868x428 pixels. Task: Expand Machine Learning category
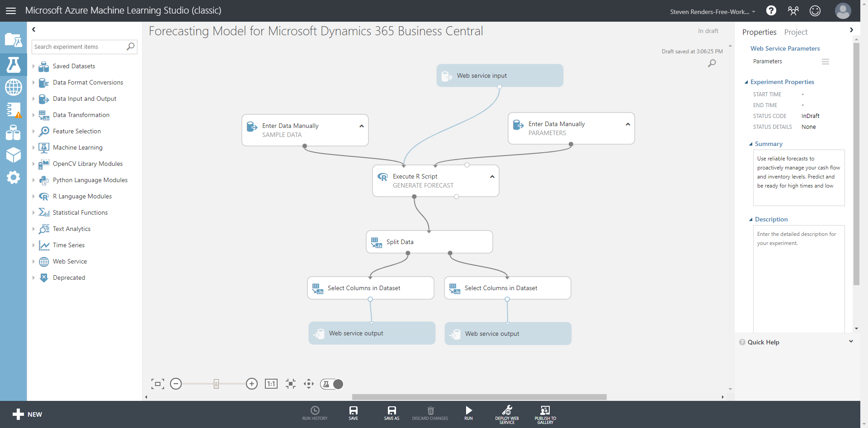pos(33,147)
